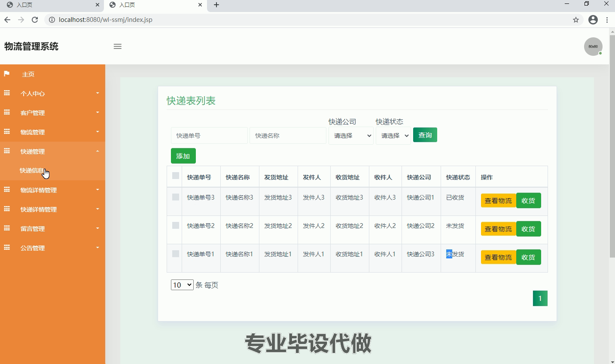The height and width of the screenshot is (364, 615).
Task: Expand 快递详情管理 submenu arrow
Action: point(97,209)
